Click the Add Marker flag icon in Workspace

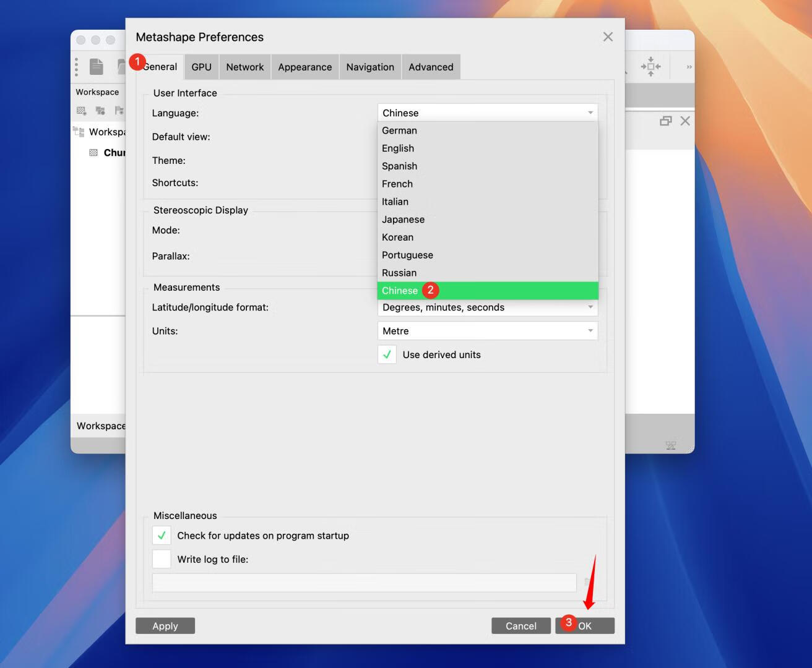pyautogui.click(x=119, y=111)
